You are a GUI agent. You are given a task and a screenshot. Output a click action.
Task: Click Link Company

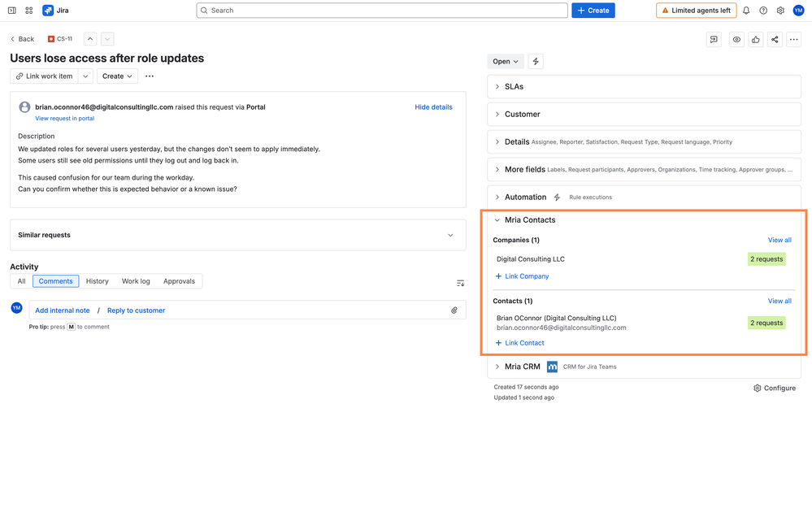pos(522,276)
